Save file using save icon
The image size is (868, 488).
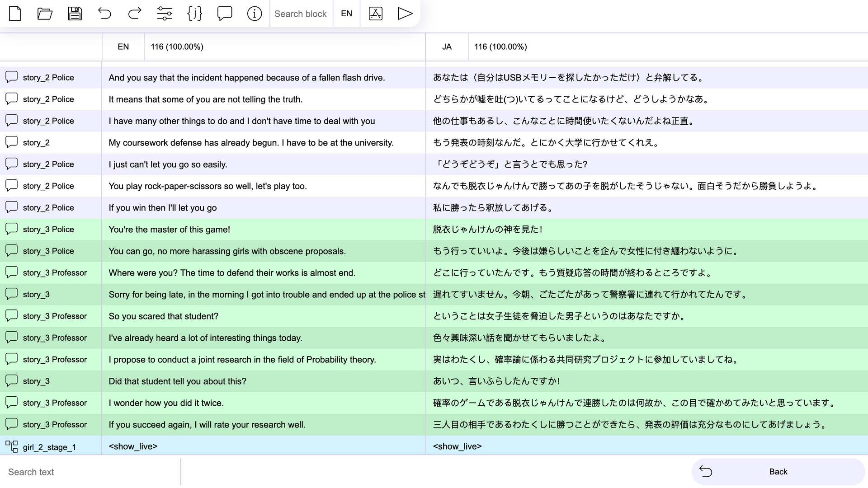click(75, 13)
